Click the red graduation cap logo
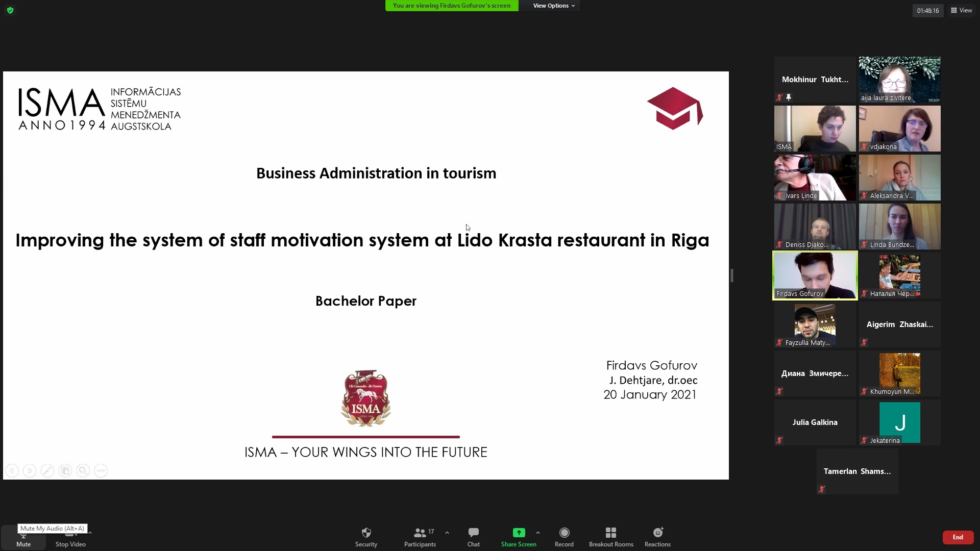The width and height of the screenshot is (980, 551). [675, 108]
